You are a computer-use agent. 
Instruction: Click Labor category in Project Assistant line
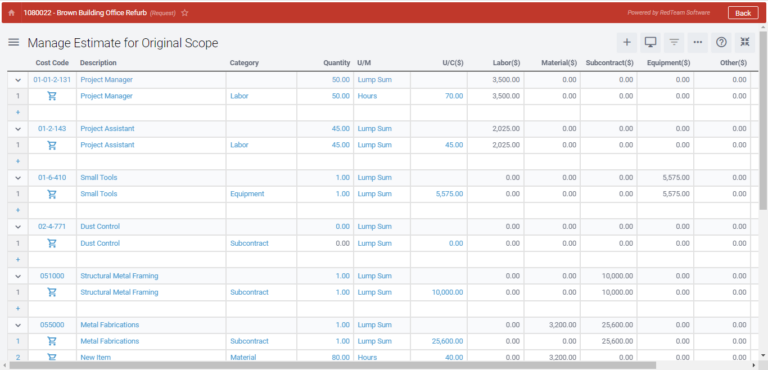239,145
